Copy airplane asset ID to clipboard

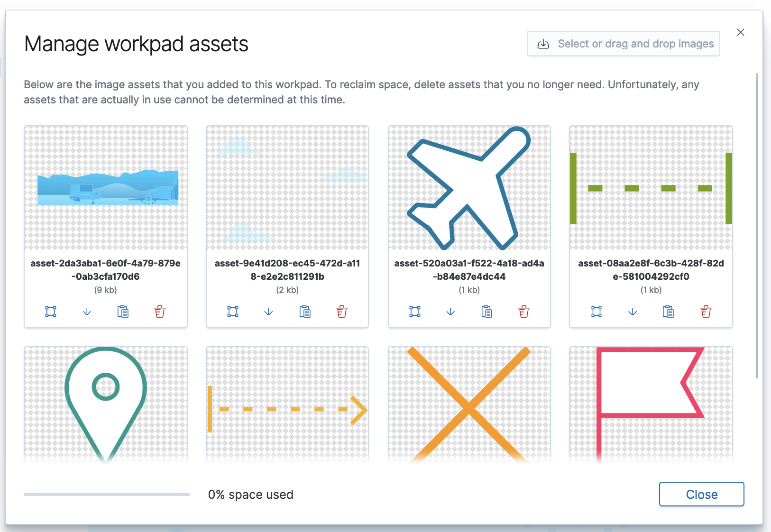point(486,312)
